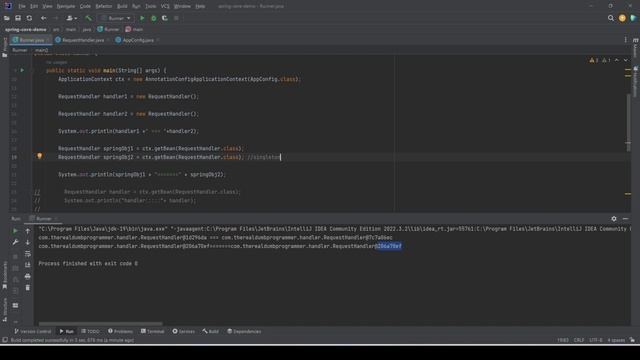Click the layout icon in Run panel sidebar
The height and width of the screenshot is (360, 640).
15,305
